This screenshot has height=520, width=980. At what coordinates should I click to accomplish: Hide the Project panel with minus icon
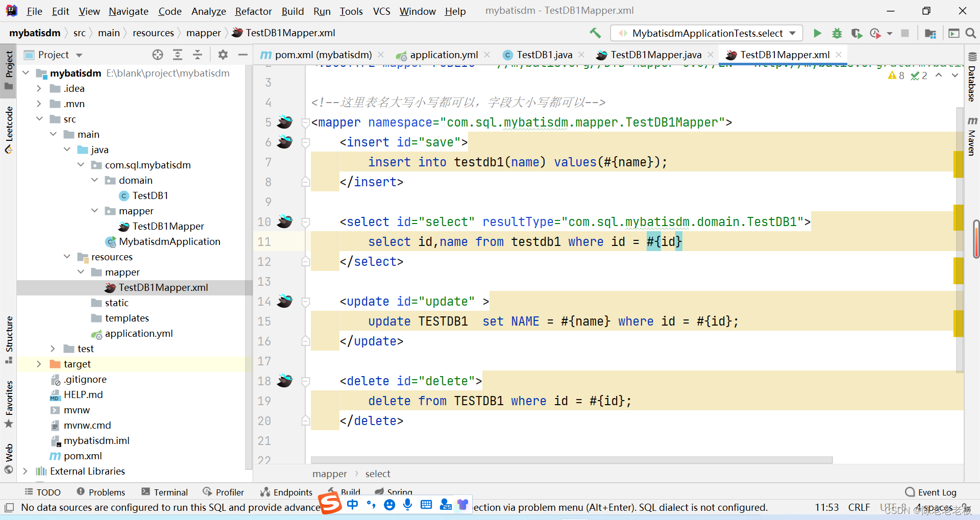pyautogui.click(x=243, y=55)
